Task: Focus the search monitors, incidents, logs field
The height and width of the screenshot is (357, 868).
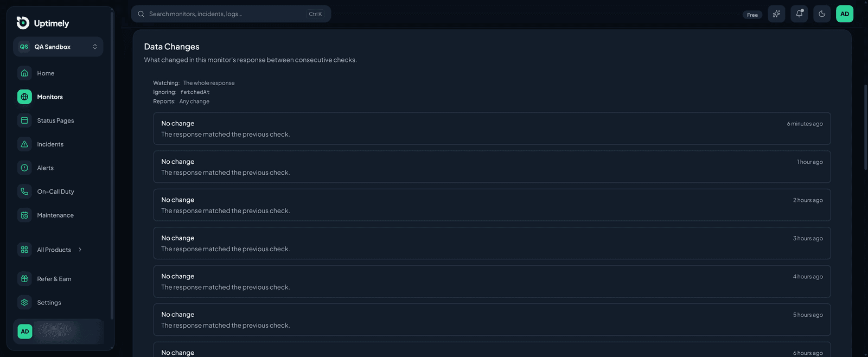Action: pos(231,14)
